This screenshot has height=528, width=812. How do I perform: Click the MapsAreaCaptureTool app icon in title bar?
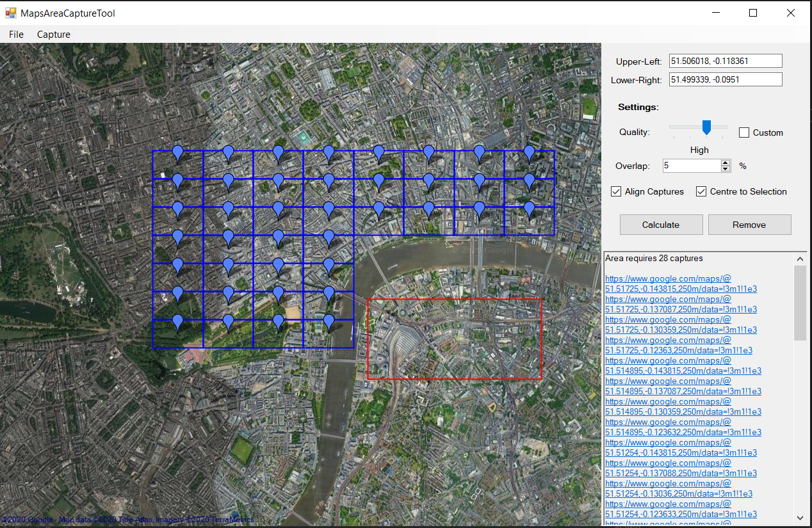11,13
